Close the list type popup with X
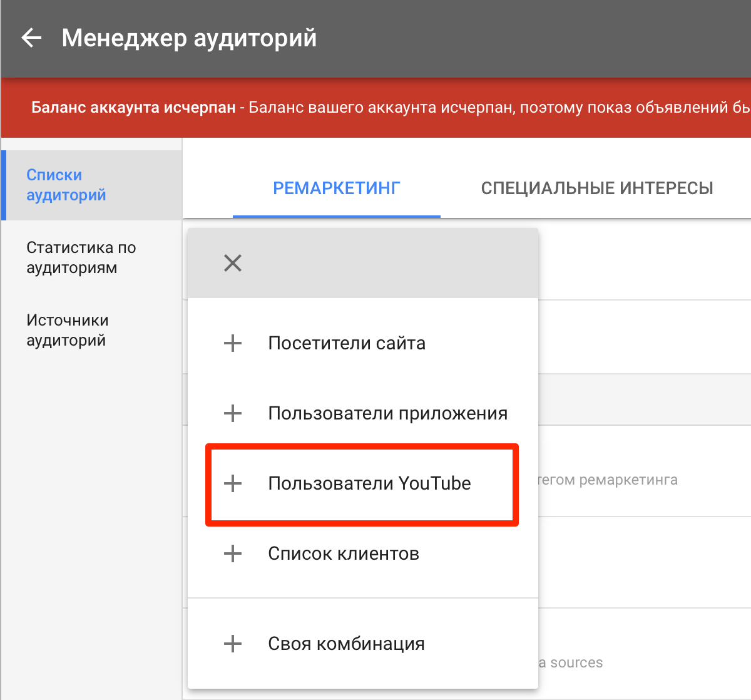751x700 pixels. (233, 263)
